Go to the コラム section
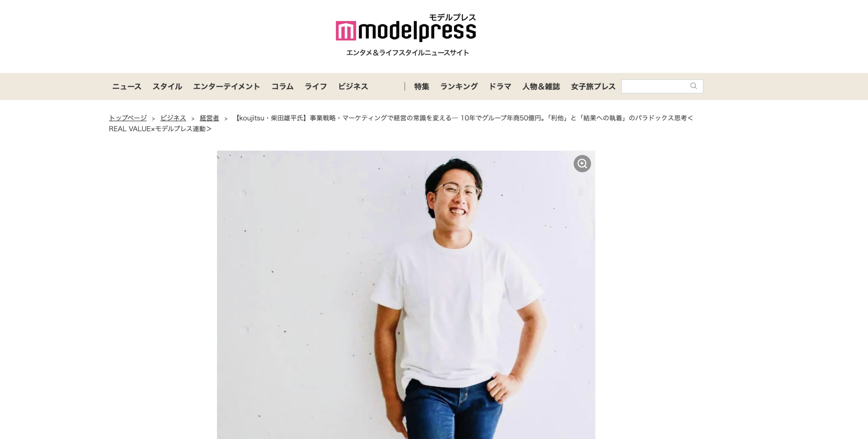Image resolution: width=868 pixels, height=439 pixels. [x=282, y=86]
